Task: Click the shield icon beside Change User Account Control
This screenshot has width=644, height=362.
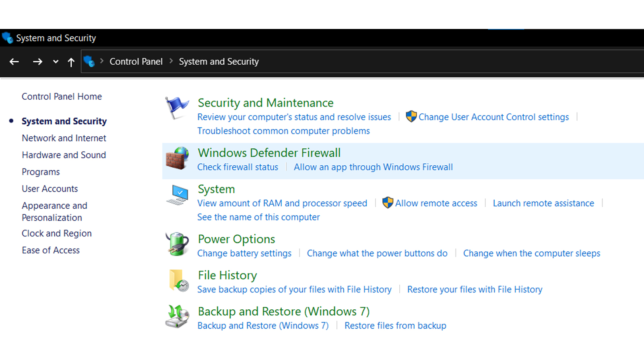Action: click(x=411, y=117)
